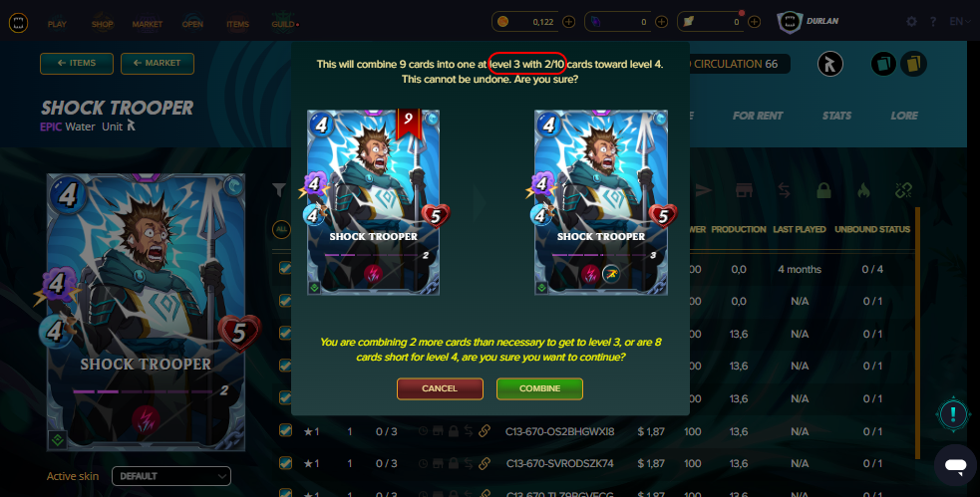Viewport: 980px width, 497px height.
Task: Click the broken chain unbind icon
Action: (903, 190)
